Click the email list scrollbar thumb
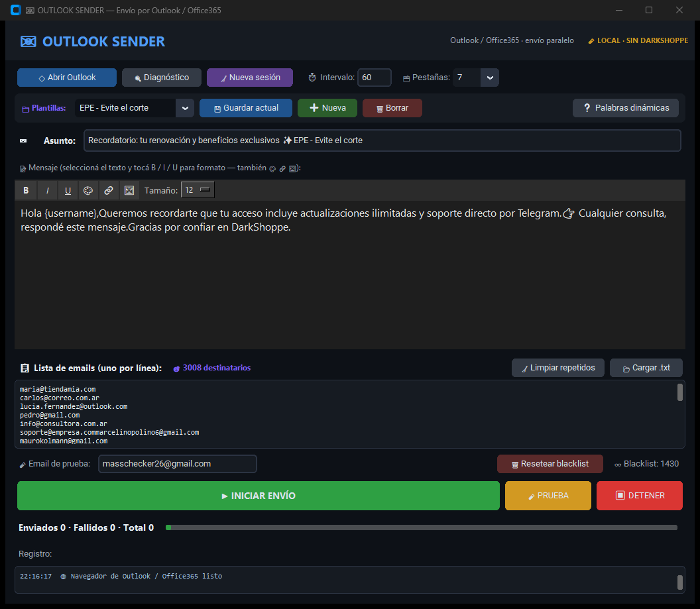The image size is (700, 609). pyautogui.click(x=680, y=392)
